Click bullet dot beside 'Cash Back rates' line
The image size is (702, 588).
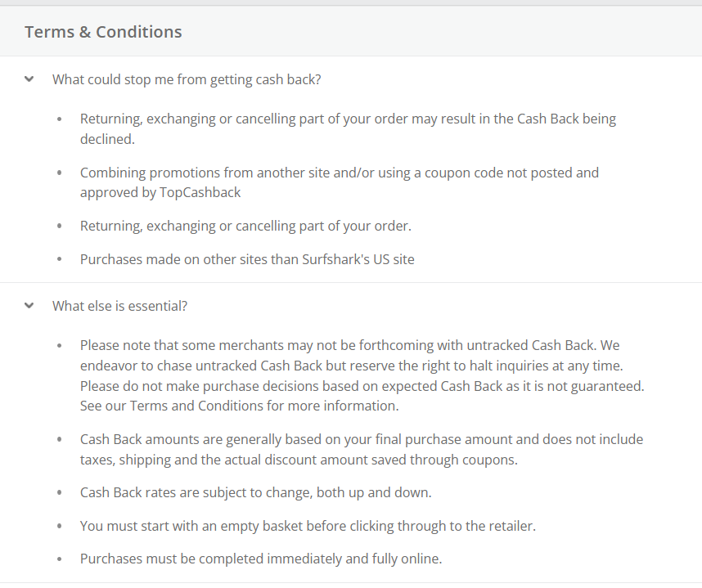(60, 493)
